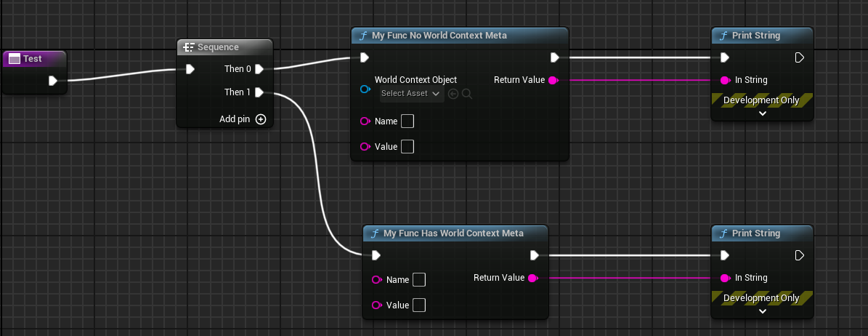Click In String pin on top Print String

pyautogui.click(x=724, y=80)
